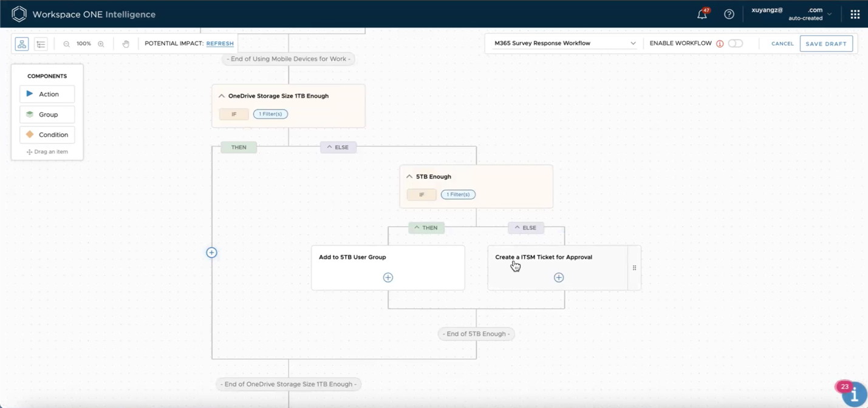Switch to the diagram canvas view icon
868x408 pixels.
(22, 44)
